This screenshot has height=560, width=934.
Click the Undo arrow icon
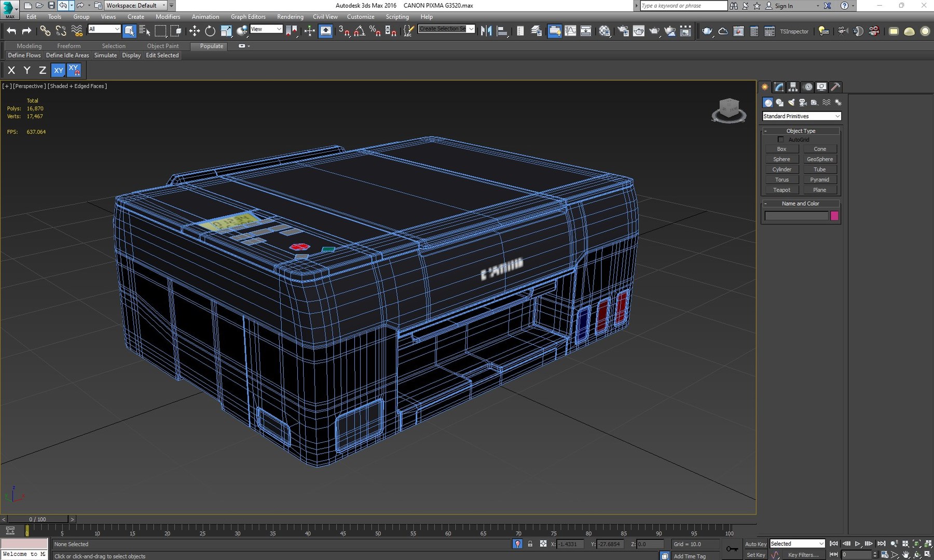coord(11,31)
